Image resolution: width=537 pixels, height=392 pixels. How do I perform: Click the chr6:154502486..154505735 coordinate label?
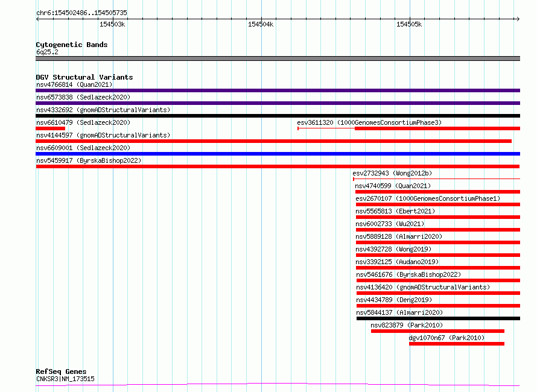click(x=81, y=13)
